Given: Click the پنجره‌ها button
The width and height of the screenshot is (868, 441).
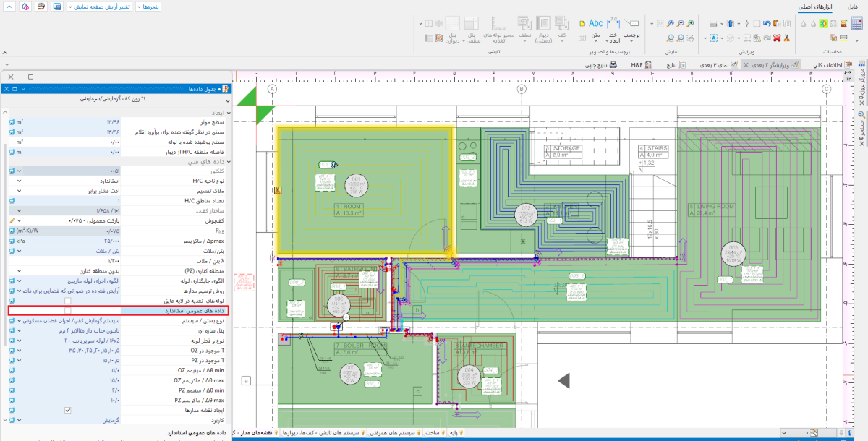Looking at the screenshot, I should click(x=148, y=7).
